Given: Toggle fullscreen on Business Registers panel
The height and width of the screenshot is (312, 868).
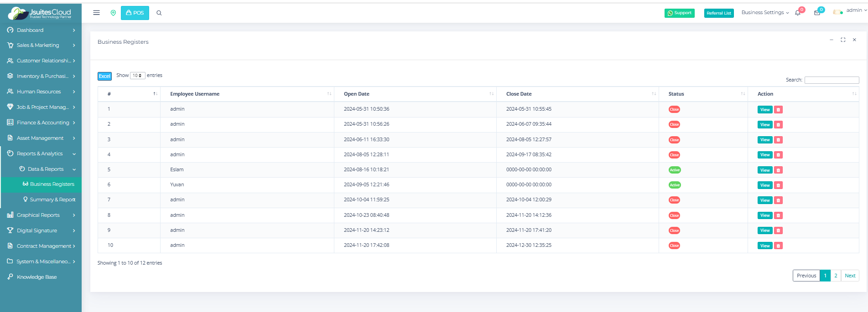Looking at the screenshot, I should [843, 40].
